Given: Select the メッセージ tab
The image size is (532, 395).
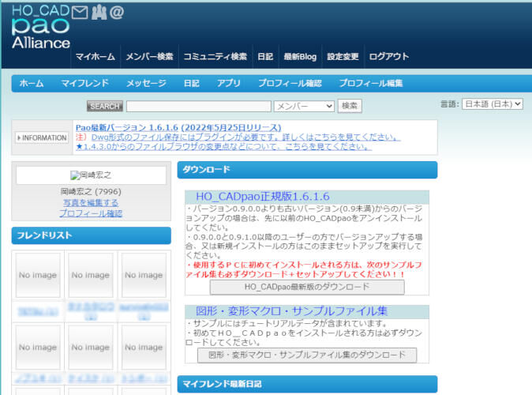Looking at the screenshot, I should click(x=146, y=83).
